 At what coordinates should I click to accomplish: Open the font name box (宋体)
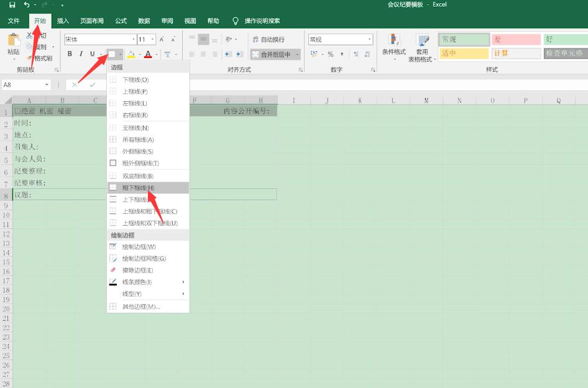[100, 39]
